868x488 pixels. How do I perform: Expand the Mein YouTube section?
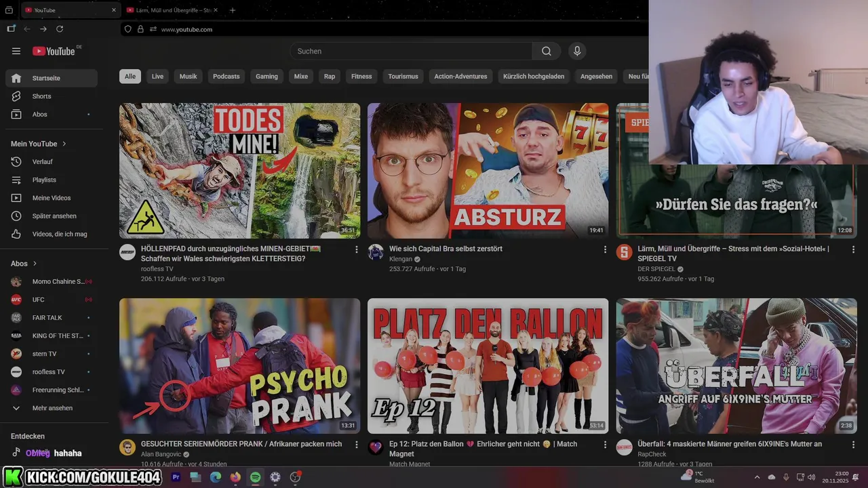(x=39, y=144)
